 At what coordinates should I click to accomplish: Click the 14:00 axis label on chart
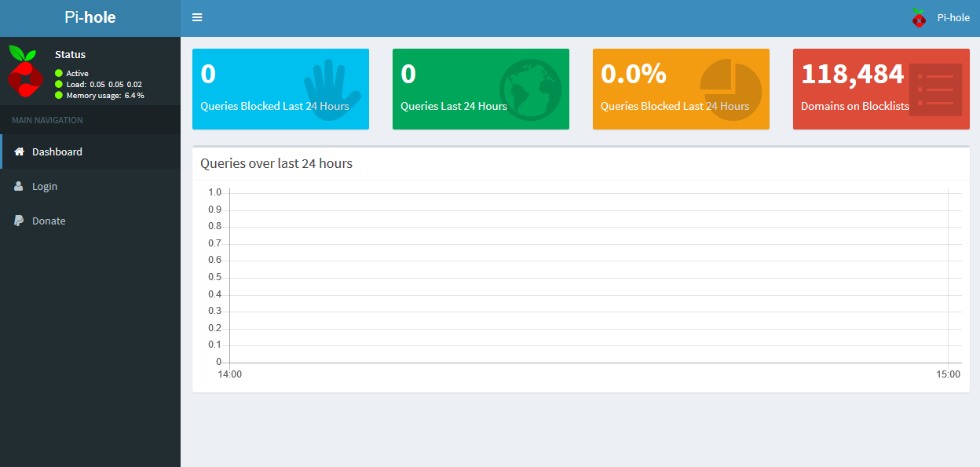tap(229, 374)
